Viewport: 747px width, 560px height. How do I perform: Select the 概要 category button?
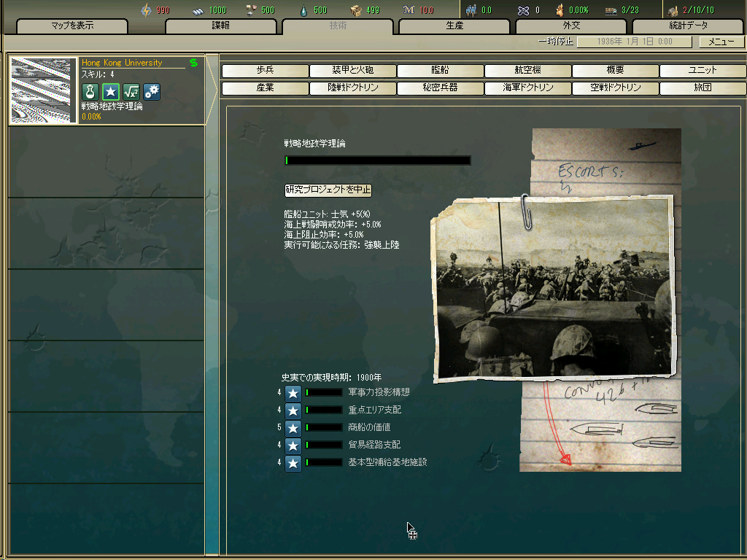pyautogui.click(x=616, y=71)
